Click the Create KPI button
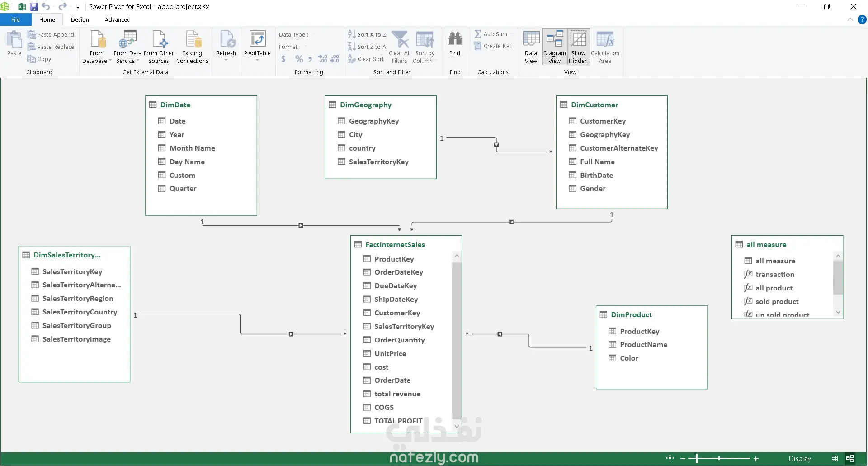 click(x=492, y=46)
